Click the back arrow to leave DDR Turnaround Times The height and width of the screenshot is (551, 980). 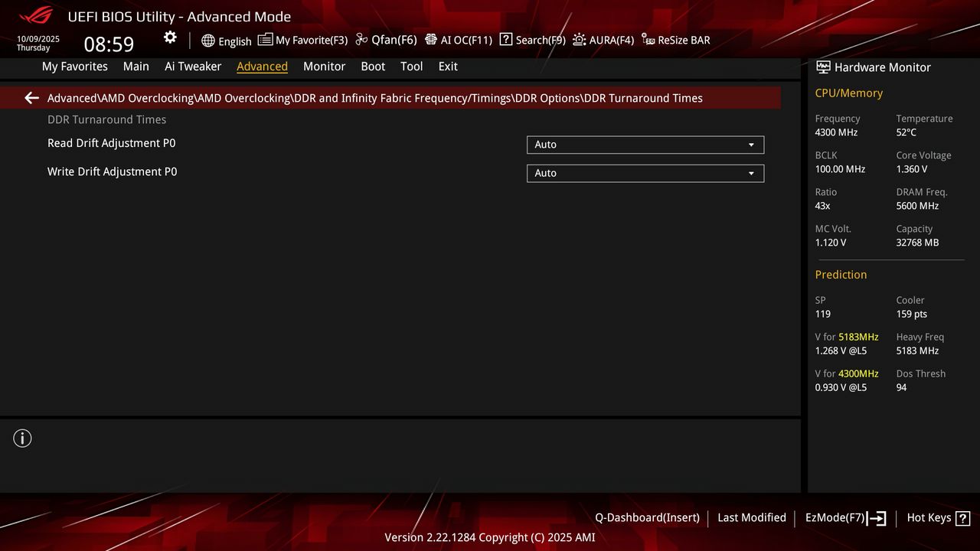31,98
